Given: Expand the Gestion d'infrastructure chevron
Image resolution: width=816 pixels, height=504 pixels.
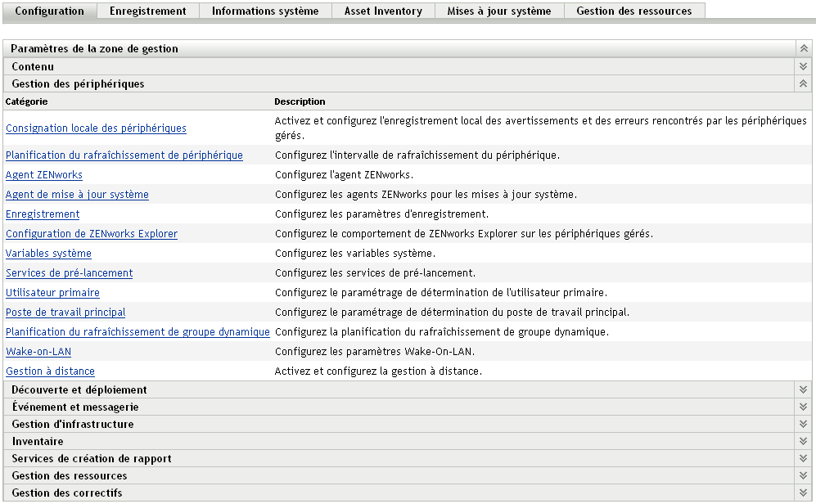Looking at the screenshot, I should 803,425.
